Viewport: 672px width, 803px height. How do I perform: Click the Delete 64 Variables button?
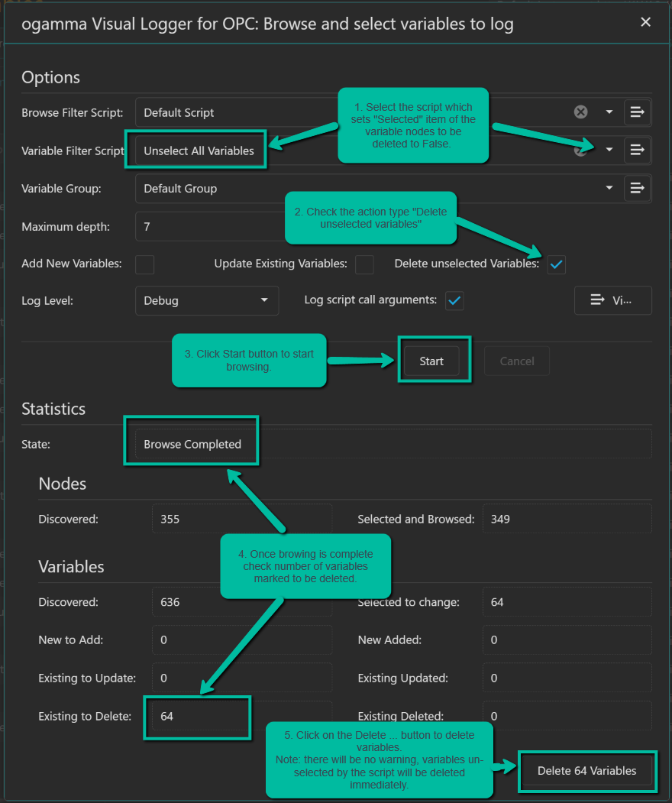point(586,771)
